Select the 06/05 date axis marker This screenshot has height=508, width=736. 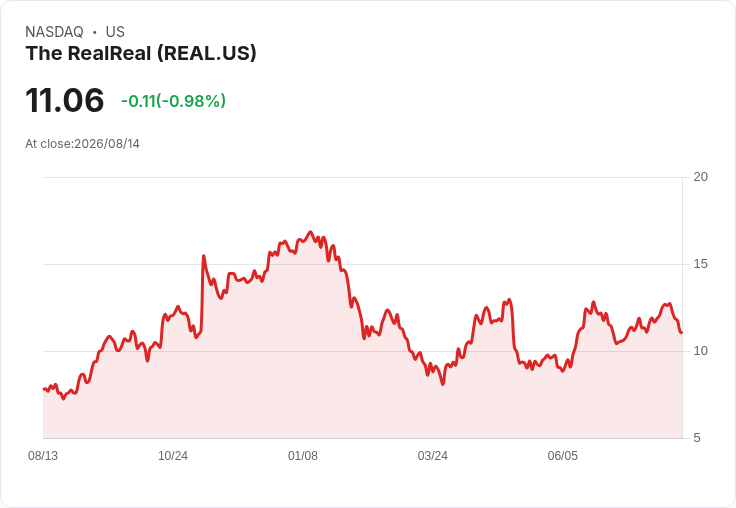click(x=562, y=456)
